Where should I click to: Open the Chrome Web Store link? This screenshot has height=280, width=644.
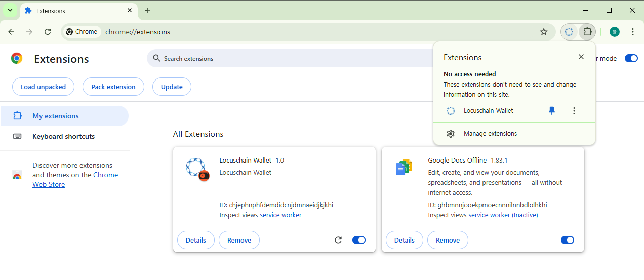coord(105,175)
